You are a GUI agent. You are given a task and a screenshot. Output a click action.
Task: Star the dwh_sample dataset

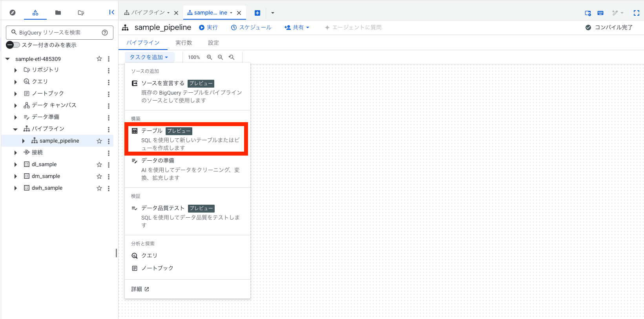tap(99, 188)
